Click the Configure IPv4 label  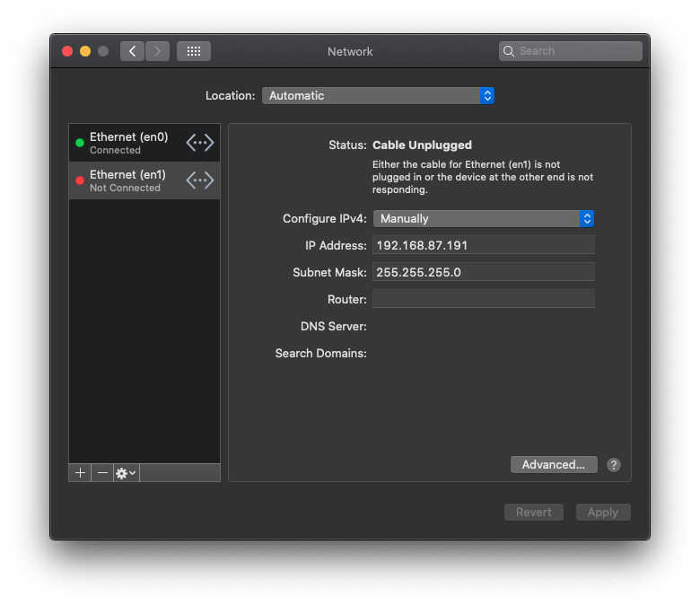coord(325,219)
